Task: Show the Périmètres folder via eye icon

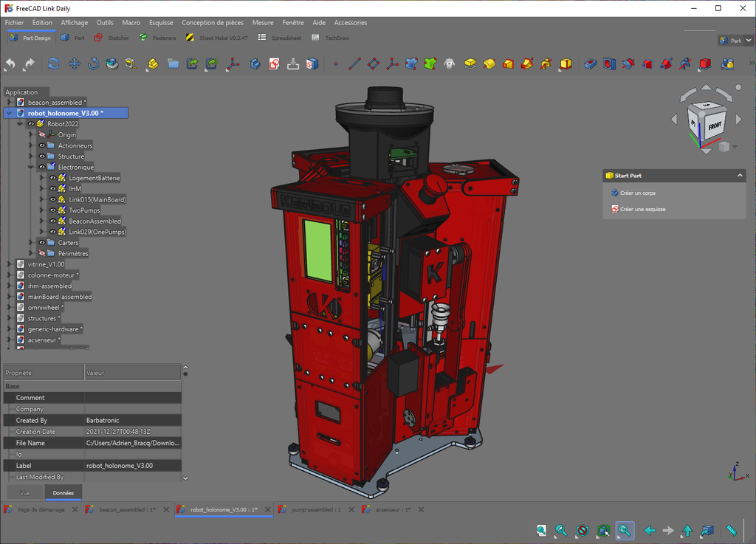Action: pyautogui.click(x=42, y=253)
